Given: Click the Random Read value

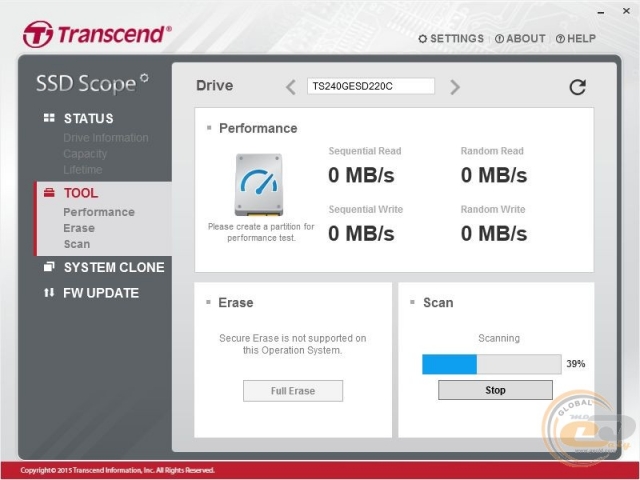Looking at the screenshot, I should [494, 176].
